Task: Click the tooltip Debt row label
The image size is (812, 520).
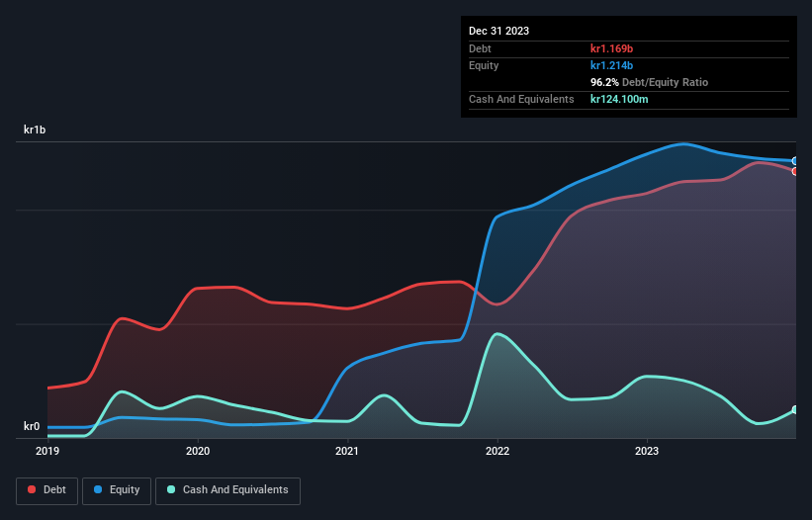Action: [x=480, y=48]
